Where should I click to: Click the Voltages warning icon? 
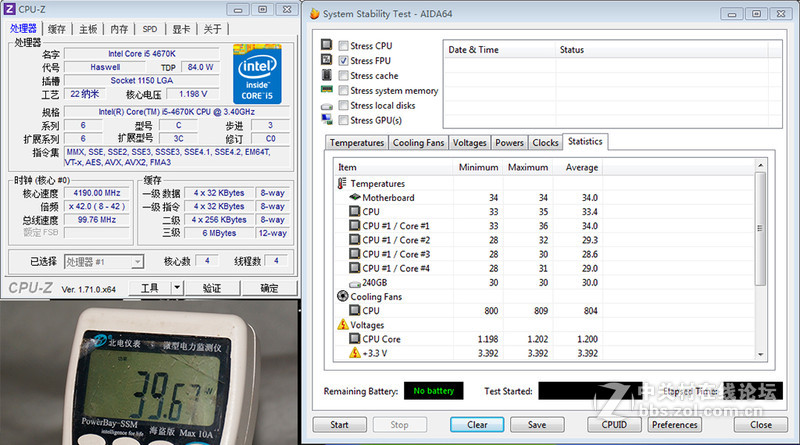[x=343, y=325]
